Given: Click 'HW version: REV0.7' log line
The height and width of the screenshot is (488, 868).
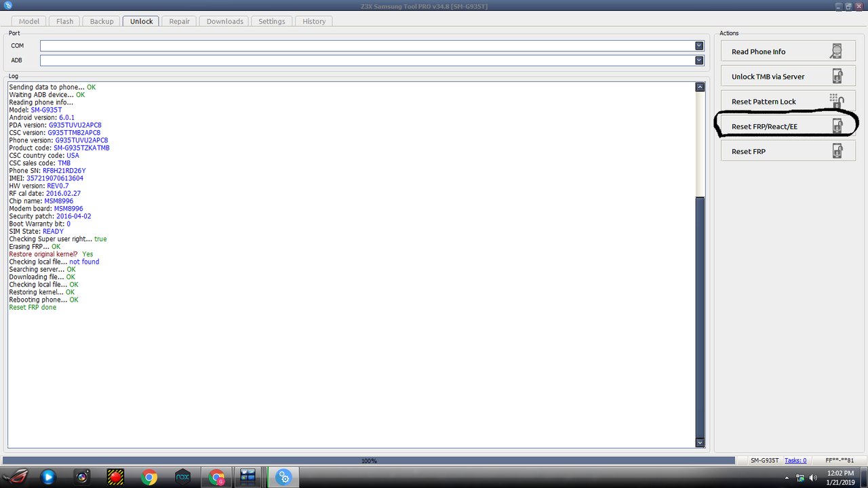Looking at the screenshot, I should pyautogui.click(x=39, y=186).
